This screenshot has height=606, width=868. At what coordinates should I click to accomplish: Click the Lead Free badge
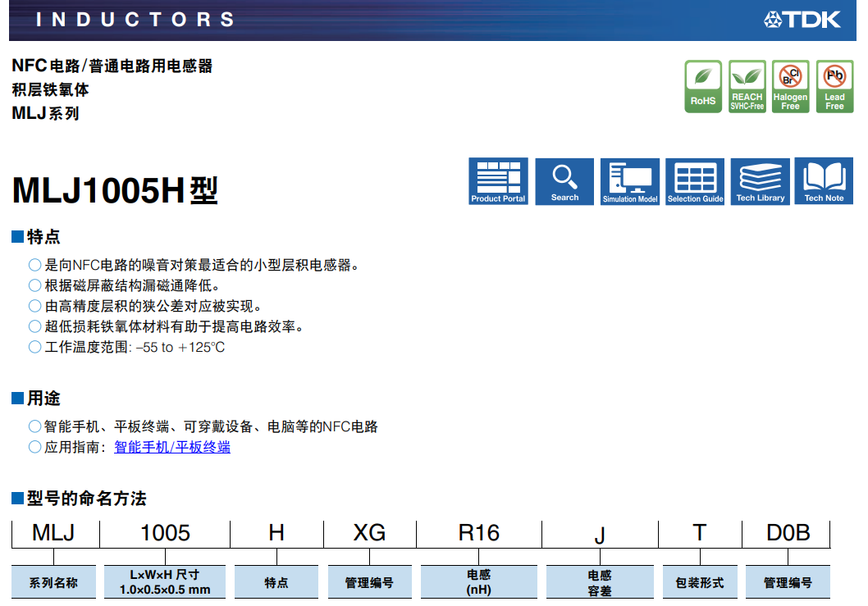(835, 86)
